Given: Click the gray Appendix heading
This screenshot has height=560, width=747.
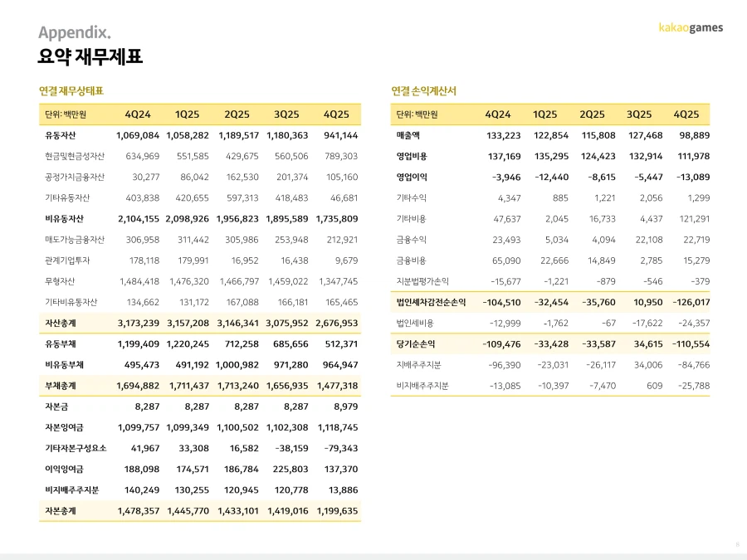Looking at the screenshot, I should coord(75,32).
